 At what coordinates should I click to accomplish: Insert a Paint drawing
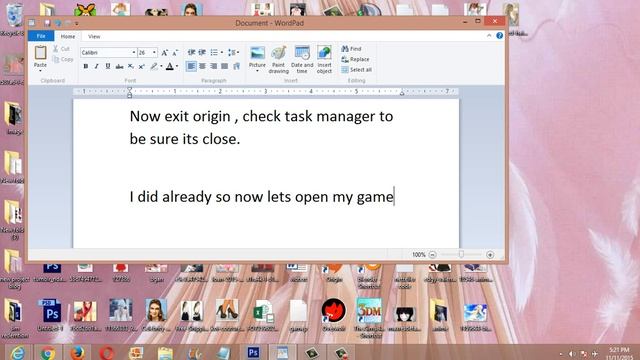279,59
